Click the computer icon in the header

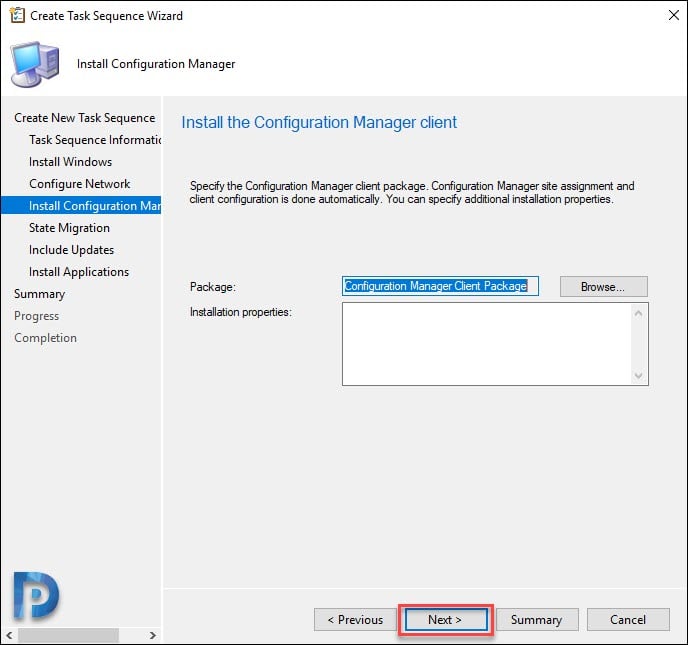35,64
